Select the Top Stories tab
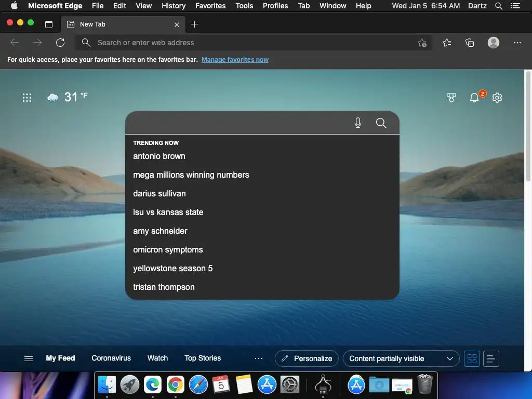This screenshot has width=532, height=399. pyautogui.click(x=203, y=358)
